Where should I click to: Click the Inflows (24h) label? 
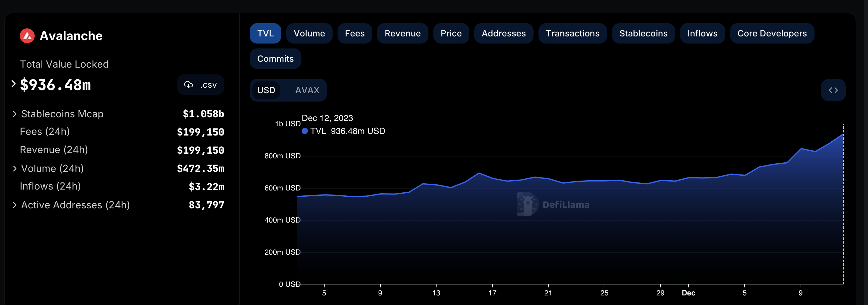50,186
